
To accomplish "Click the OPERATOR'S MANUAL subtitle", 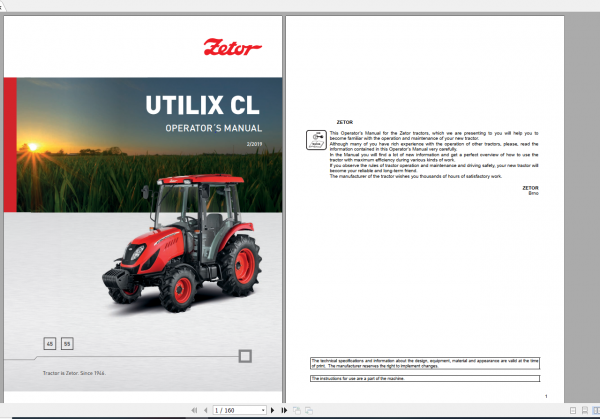I will [214, 128].
